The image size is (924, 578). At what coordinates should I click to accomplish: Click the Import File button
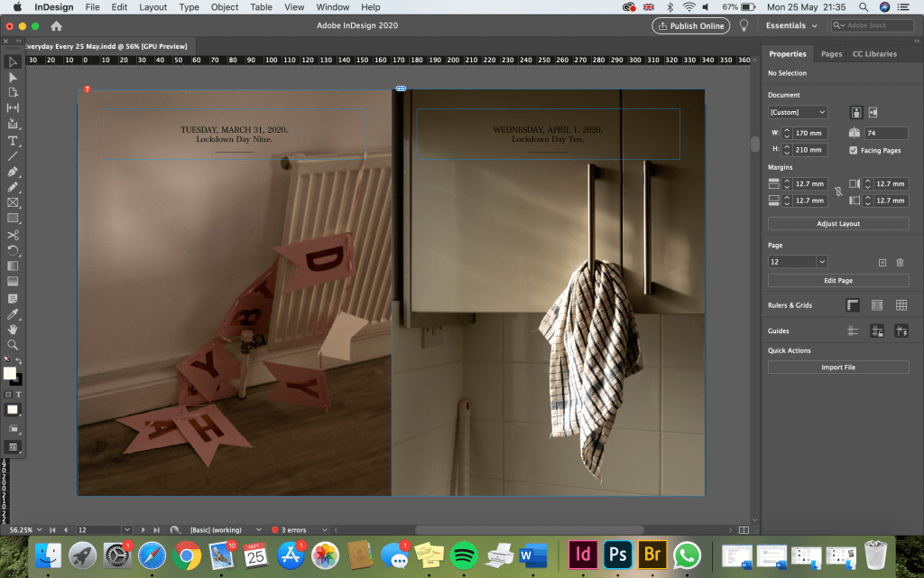click(x=838, y=368)
